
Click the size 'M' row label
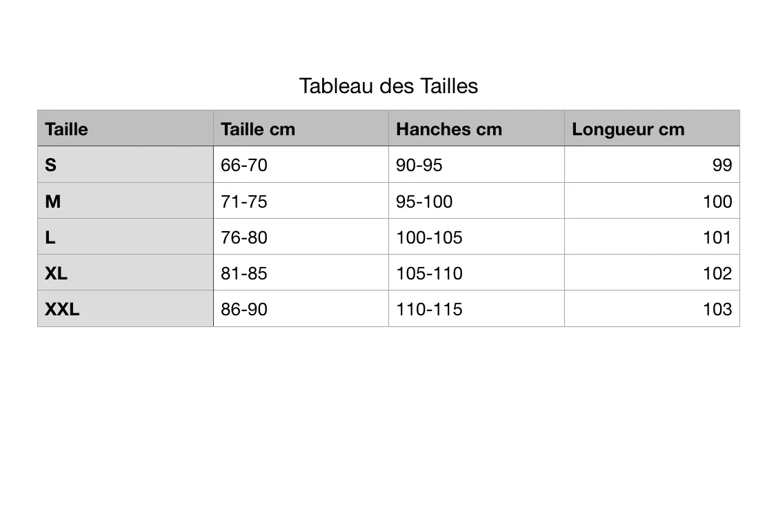(53, 201)
